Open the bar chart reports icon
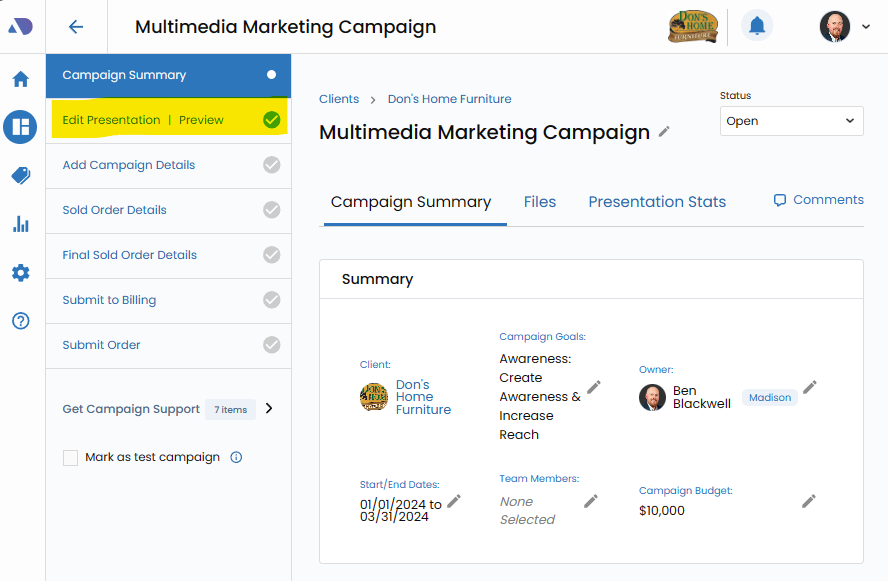Screen dimensions: 888x581 pyautogui.click(x=20, y=224)
